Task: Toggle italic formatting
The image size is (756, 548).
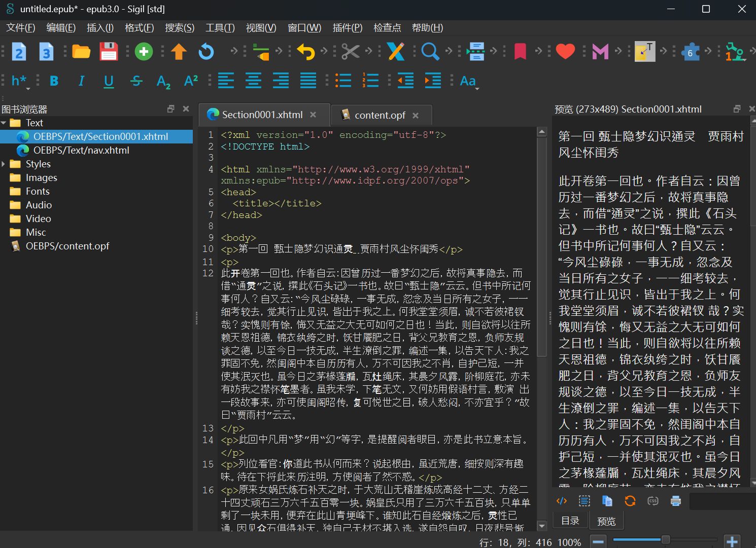Action: 81,81
